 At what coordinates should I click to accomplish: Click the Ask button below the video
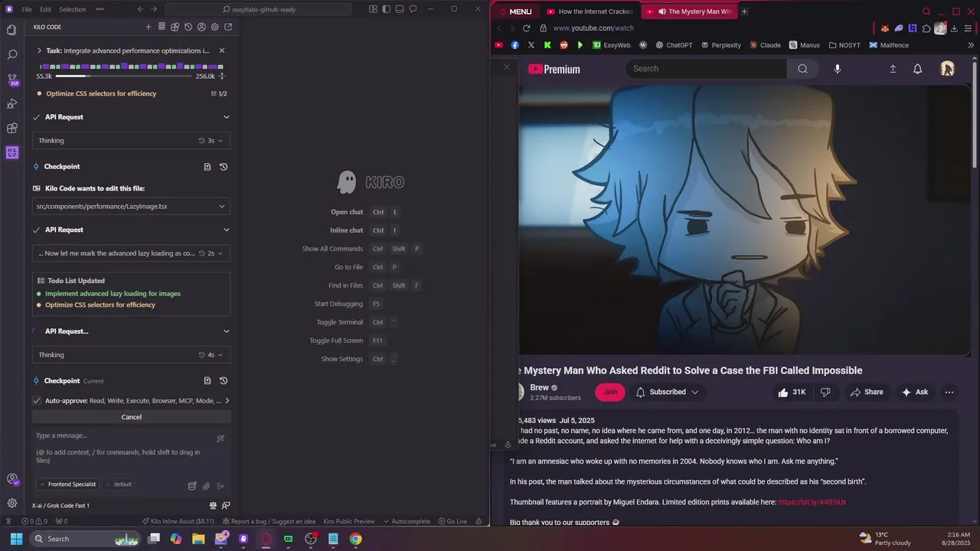(915, 392)
